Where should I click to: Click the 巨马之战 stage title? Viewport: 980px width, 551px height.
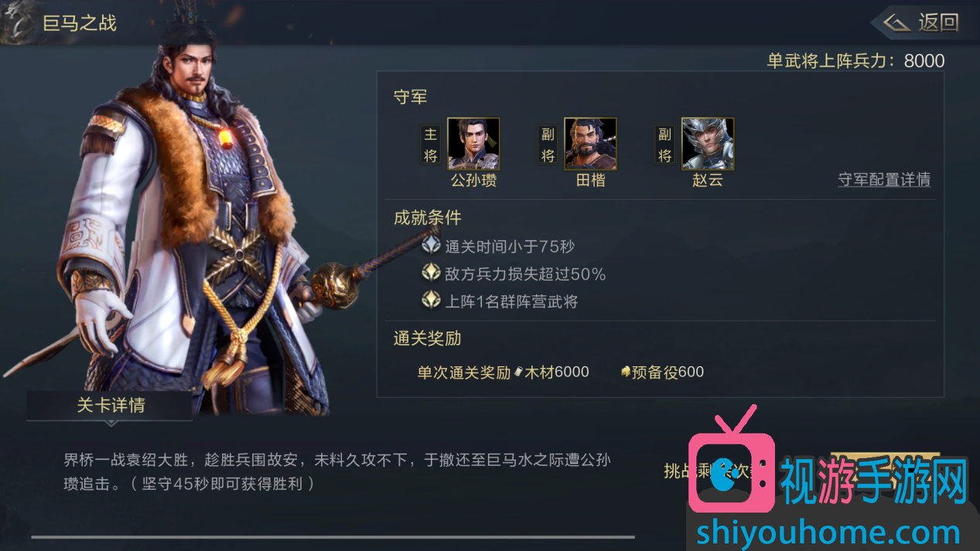pos(80,22)
